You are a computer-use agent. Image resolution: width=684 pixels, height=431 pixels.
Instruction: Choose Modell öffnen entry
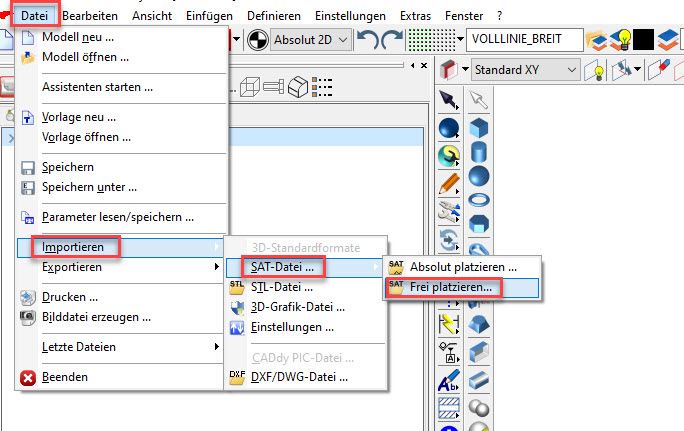[x=122, y=57]
